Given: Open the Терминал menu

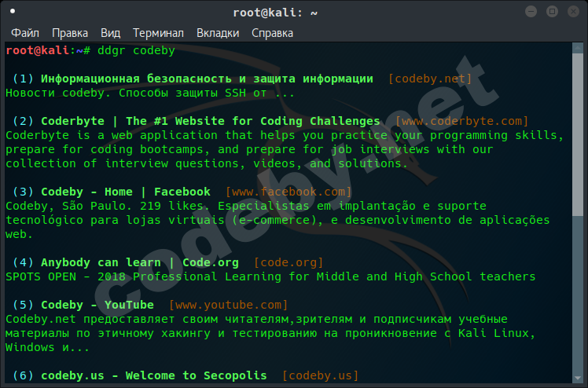Looking at the screenshot, I should coord(158,33).
